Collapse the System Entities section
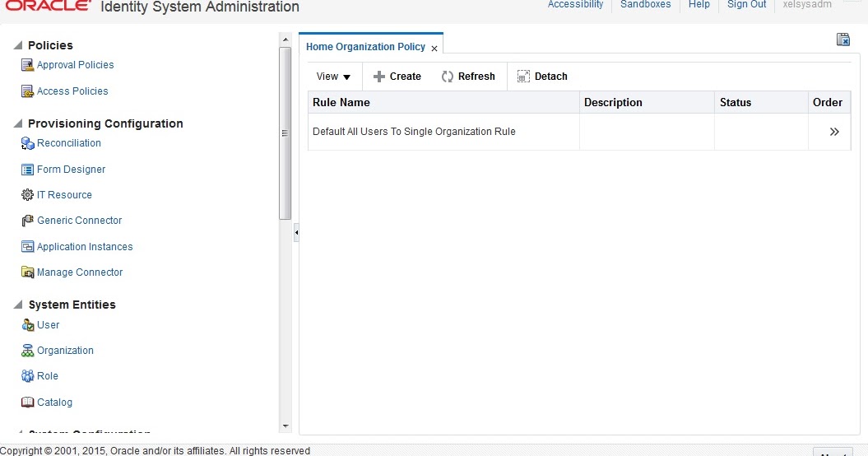Image resolution: width=868 pixels, height=456 pixels. pyautogui.click(x=18, y=305)
